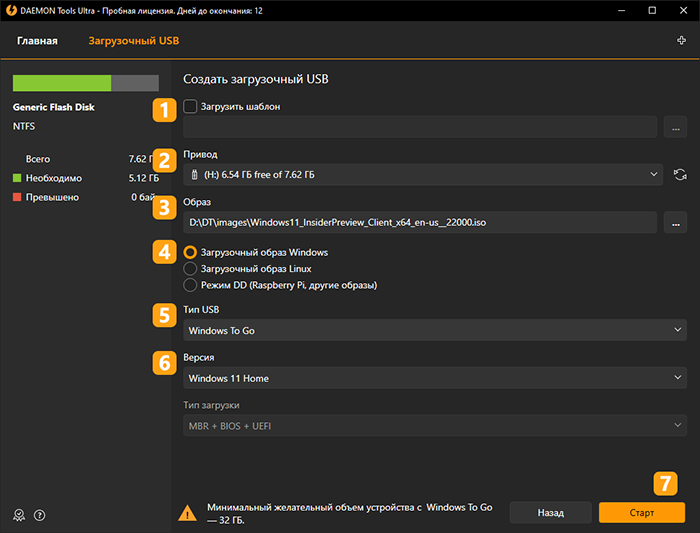Viewport: 700px width, 533px height.
Task: Open the Тип загрузки MBR dropdown
Action: [x=435, y=426]
